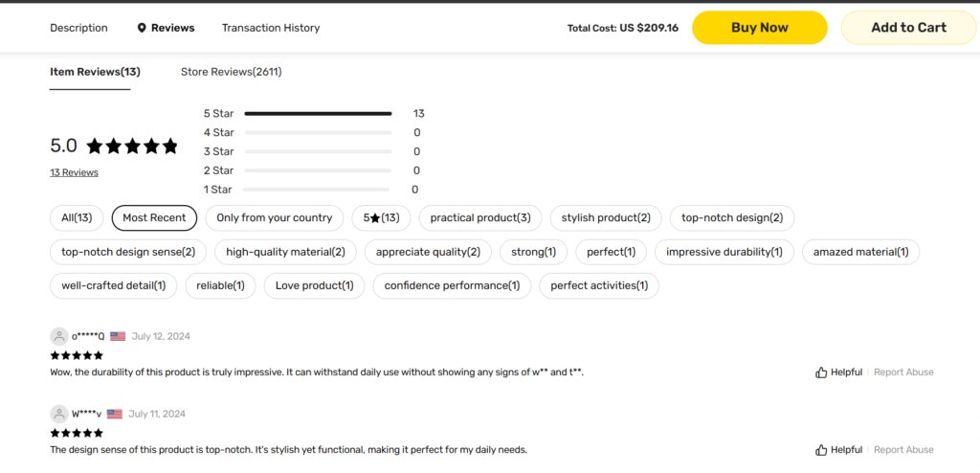Select Item Reviews(13) tab
980x473 pixels.
tap(95, 72)
